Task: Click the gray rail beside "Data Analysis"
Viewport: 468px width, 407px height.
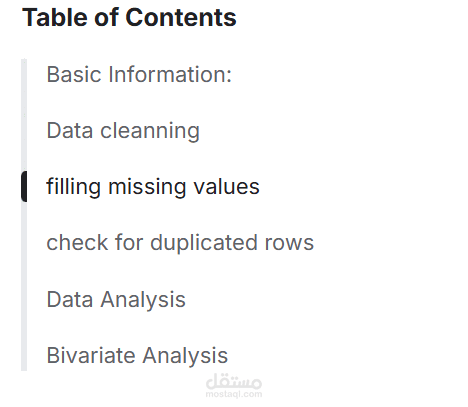Action: coord(24,299)
